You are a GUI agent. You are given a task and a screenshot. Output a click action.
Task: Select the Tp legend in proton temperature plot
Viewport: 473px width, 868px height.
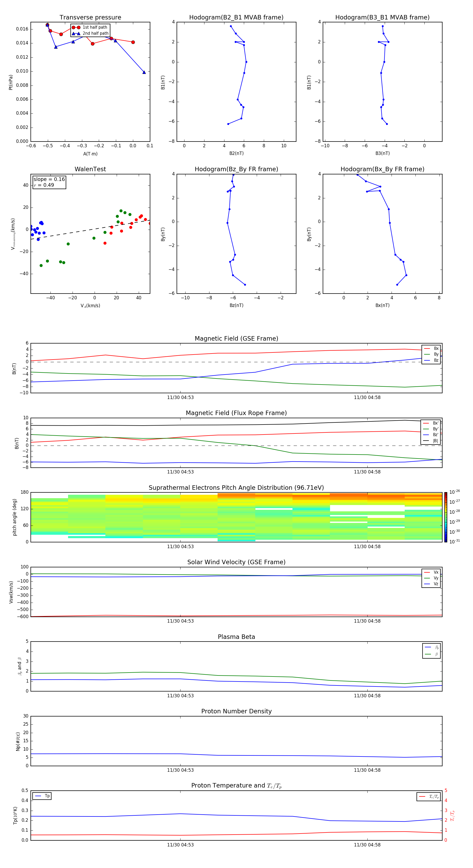(x=42, y=796)
